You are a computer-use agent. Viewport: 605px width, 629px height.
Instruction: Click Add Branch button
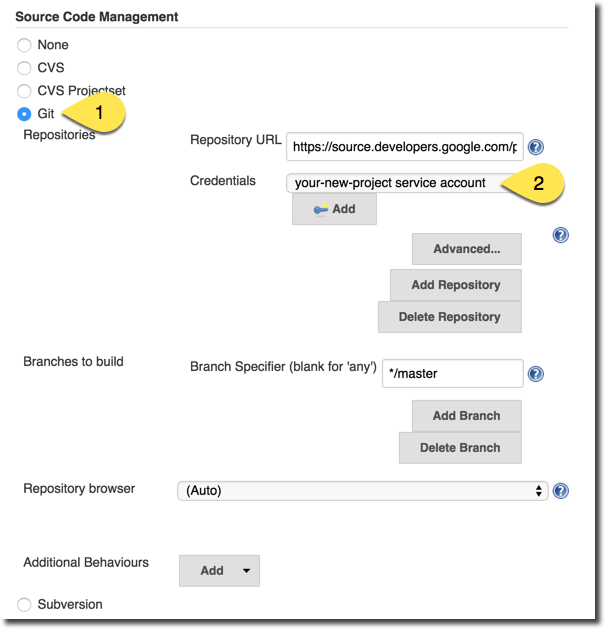tap(467, 416)
